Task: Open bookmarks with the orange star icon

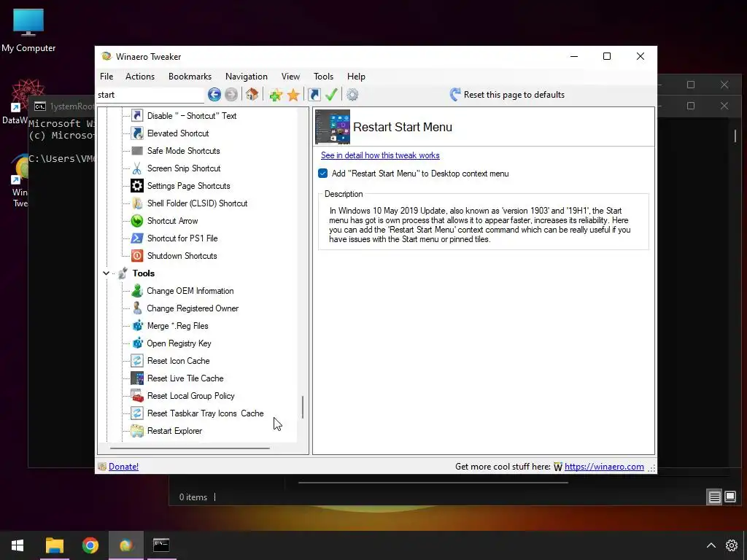Action: tap(293, 95)
